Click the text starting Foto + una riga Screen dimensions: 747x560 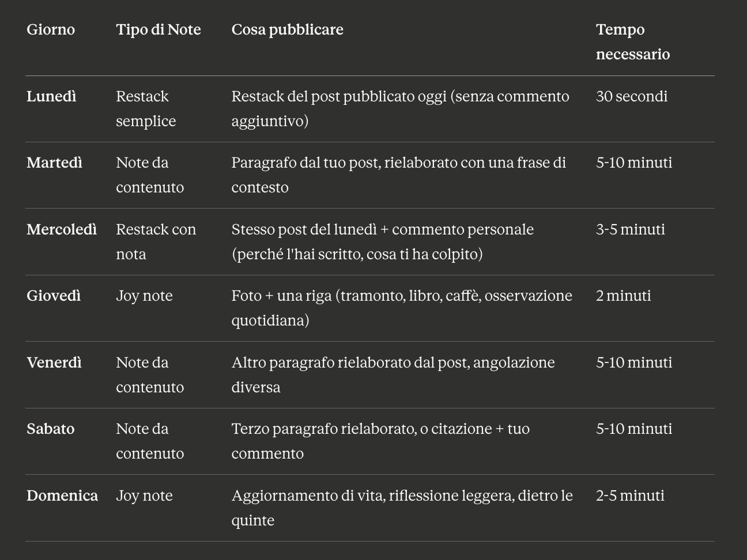(x=402, y=308)
